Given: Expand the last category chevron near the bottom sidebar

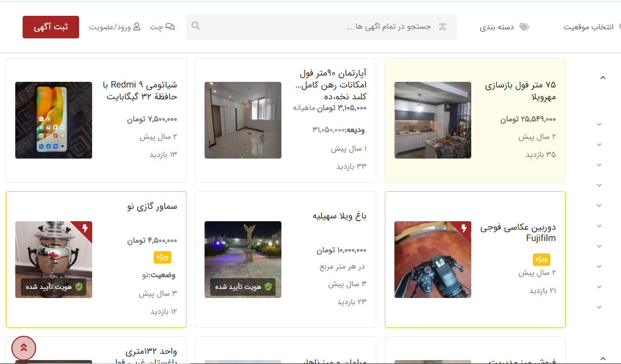Looking at the screenshot, I should coord(599,307).
